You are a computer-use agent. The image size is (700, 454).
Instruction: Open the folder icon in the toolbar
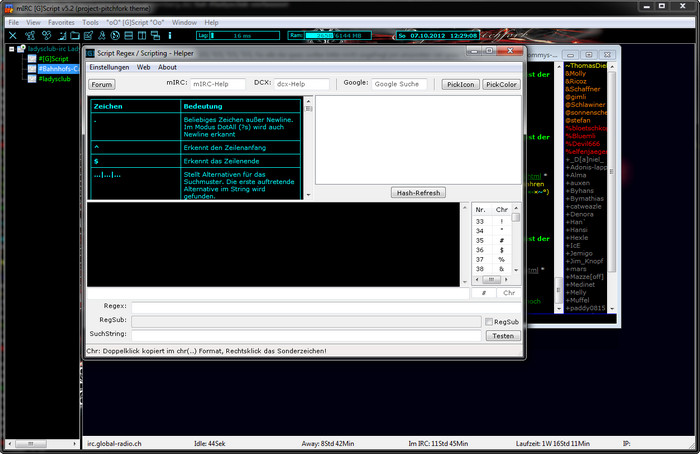coord(75,35)
